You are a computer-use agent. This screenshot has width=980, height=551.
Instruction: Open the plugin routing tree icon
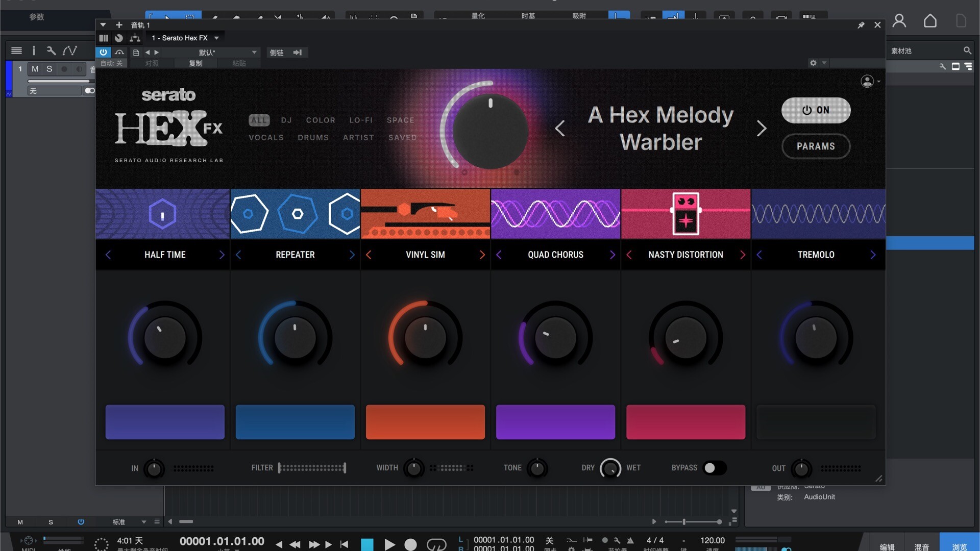pos(135,38)
